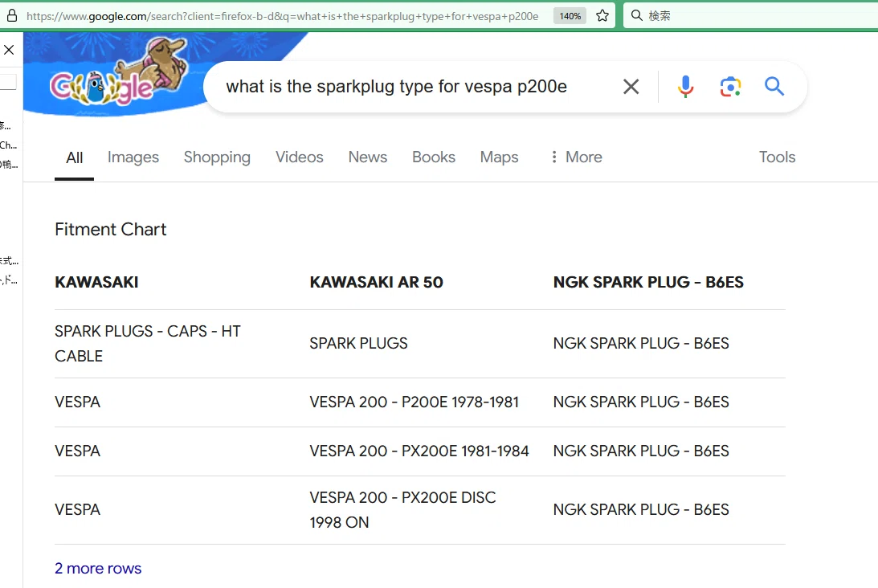The width and height of the screenshot is (878, 588).
Task: Click the lock icon in the address bar
Action: [12, 16]
